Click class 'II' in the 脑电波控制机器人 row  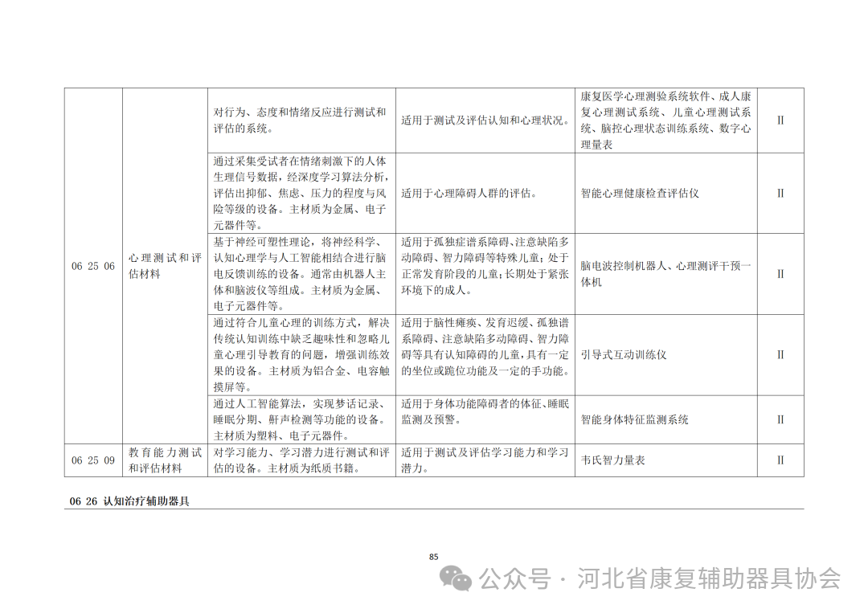pyautogui.click(x=780, y=275)
